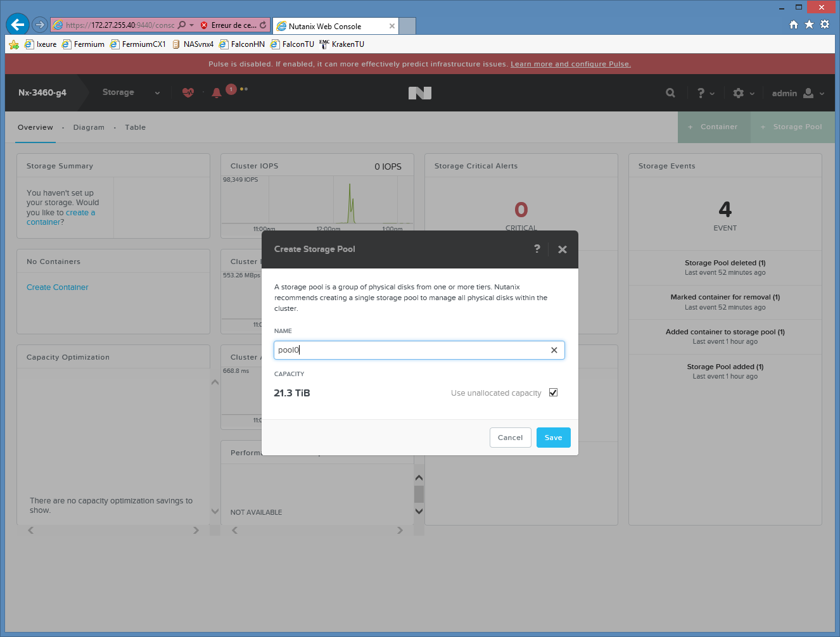Open the Help question mark menu
This screenshot has height=637, width=840.
[706, 93]
